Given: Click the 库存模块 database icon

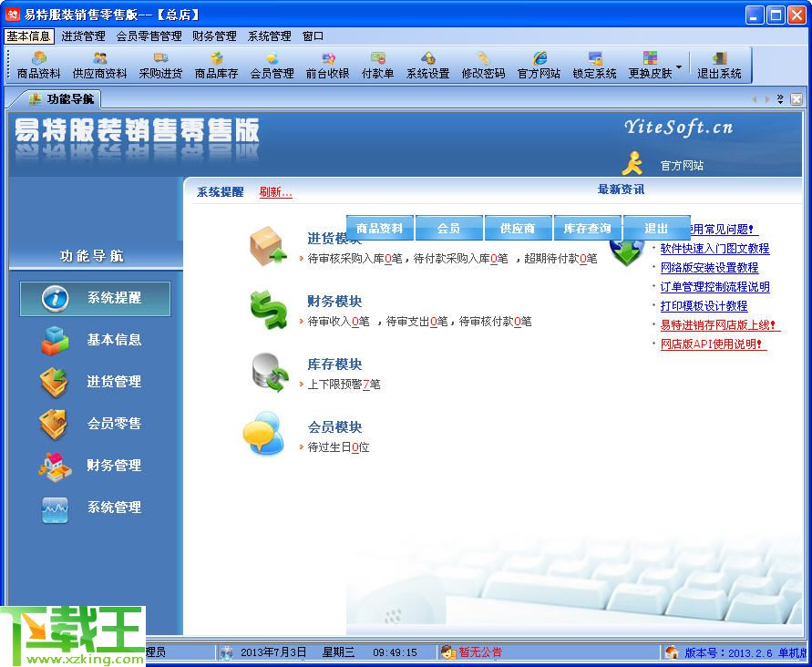Looking at the screenshot, I should tap(270, 372).
